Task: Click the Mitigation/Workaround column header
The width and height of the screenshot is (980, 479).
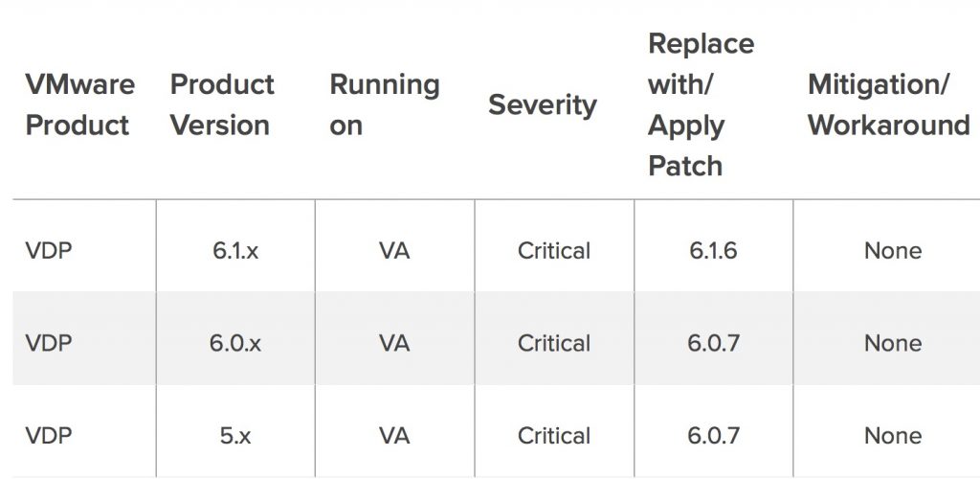Action: click(x=889, y=104)
